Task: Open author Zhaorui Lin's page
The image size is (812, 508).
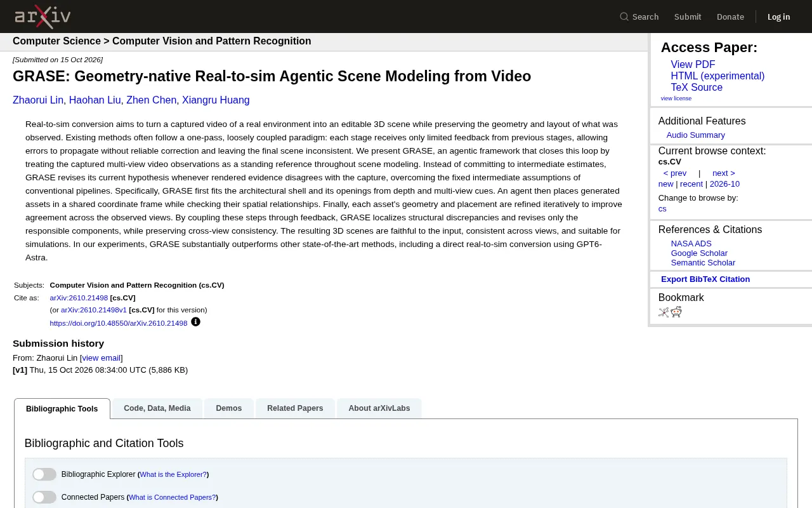Action: [37, 100]
